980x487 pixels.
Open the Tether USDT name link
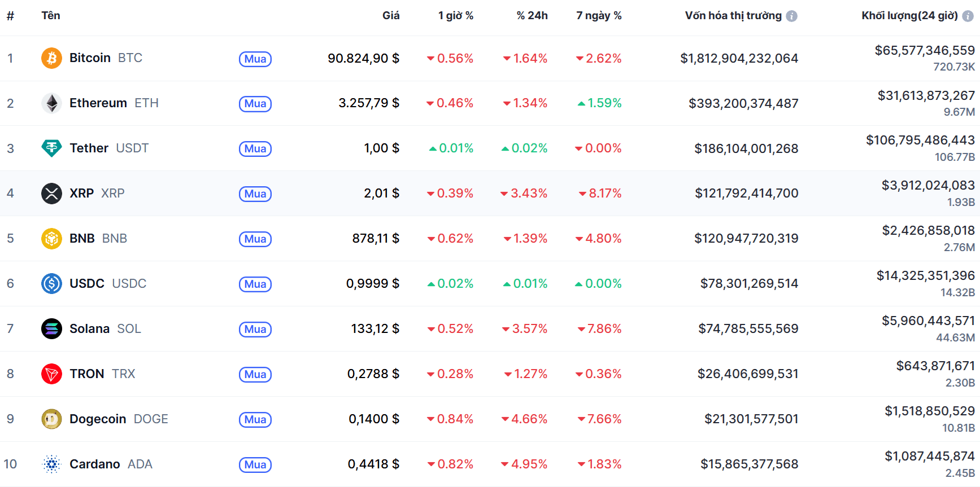[x=109, y=148]
